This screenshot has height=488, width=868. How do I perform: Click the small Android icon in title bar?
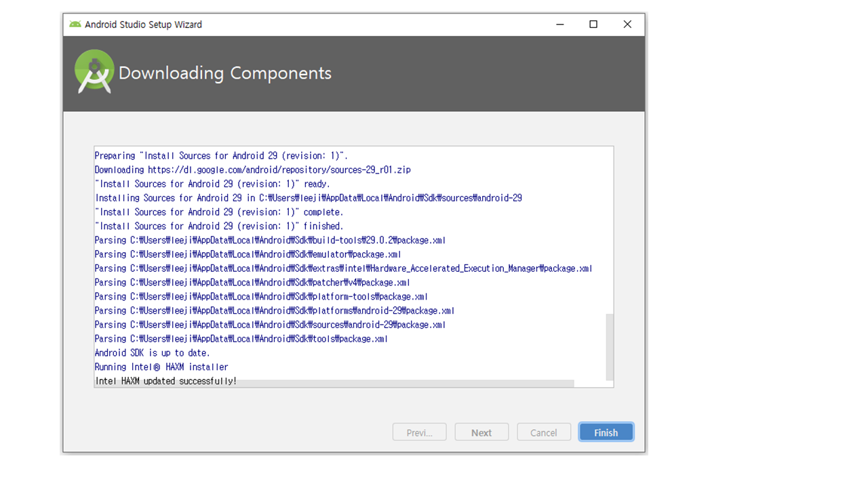point(75,24)
